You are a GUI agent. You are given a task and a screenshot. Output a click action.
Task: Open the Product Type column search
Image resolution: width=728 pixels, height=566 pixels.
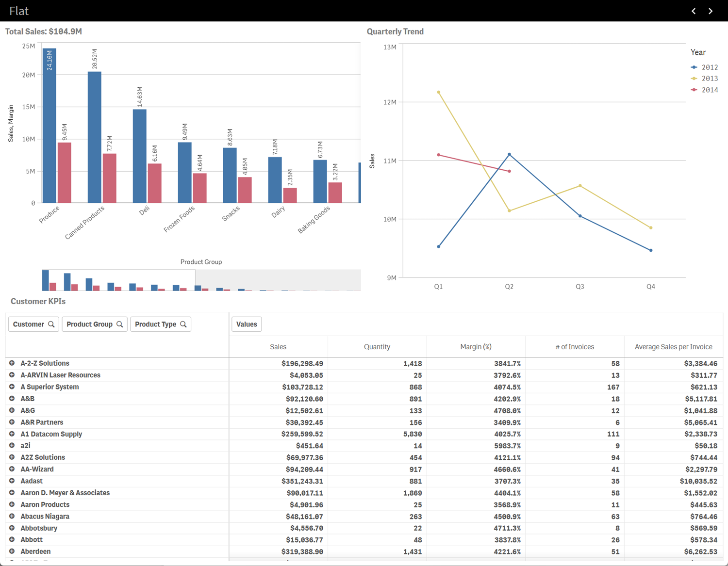click(x=183, y=324)
